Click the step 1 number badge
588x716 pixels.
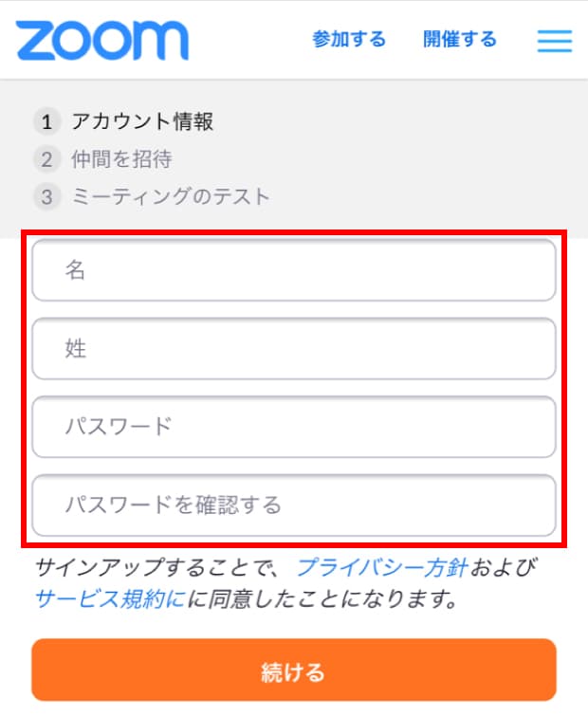(x=46, y=121)
